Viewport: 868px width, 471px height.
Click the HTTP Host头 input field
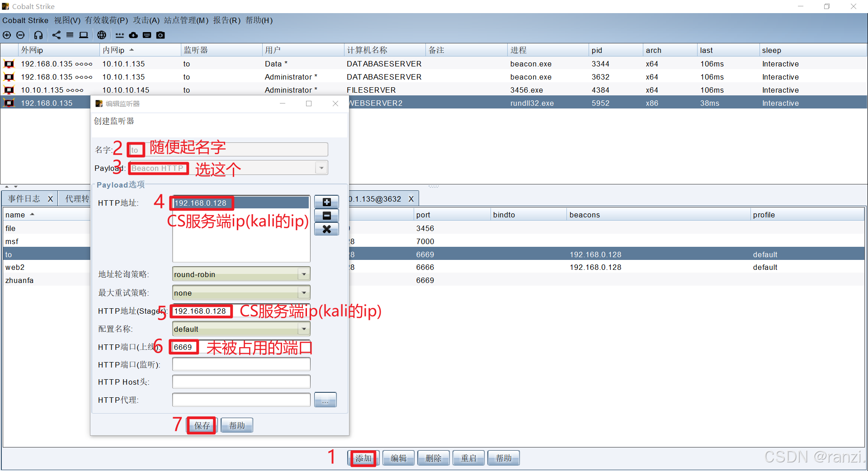click(241, 382)
